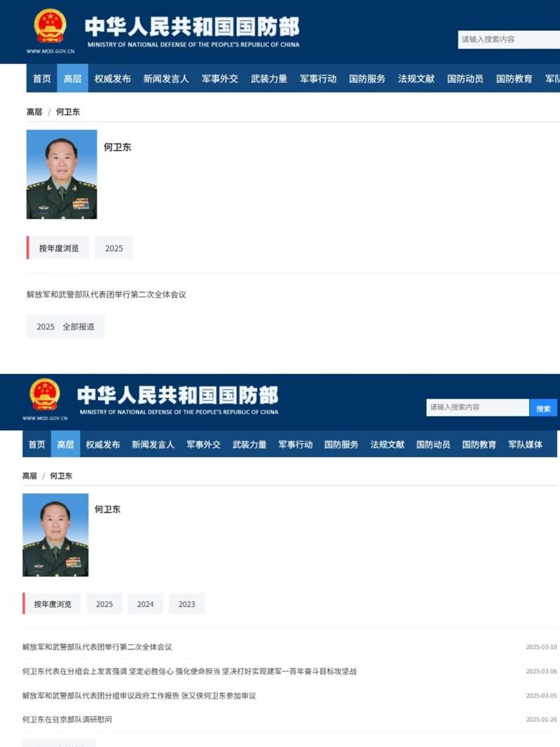Choose the 2023 year filter tab
Viewport: 560px width, 747px height.
tap(186, 604)
